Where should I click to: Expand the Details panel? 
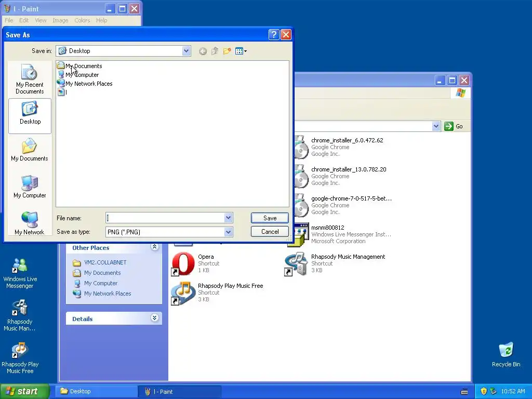point(155,318)
